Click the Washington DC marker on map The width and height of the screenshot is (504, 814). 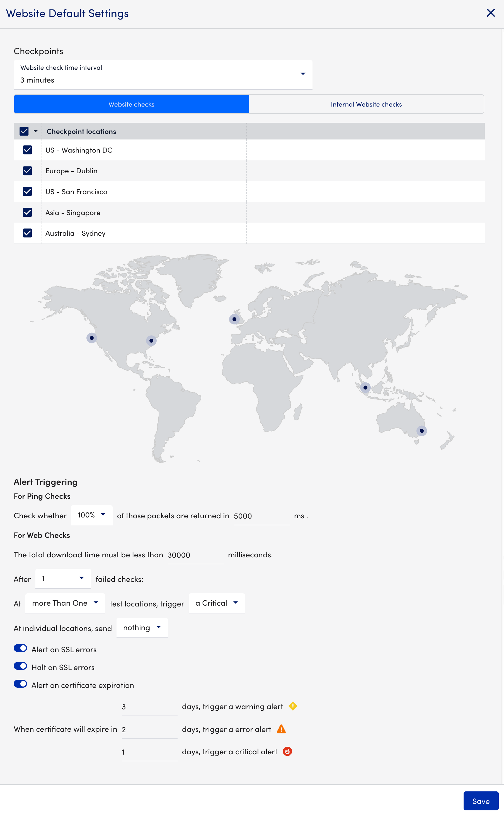coord(151,341)
